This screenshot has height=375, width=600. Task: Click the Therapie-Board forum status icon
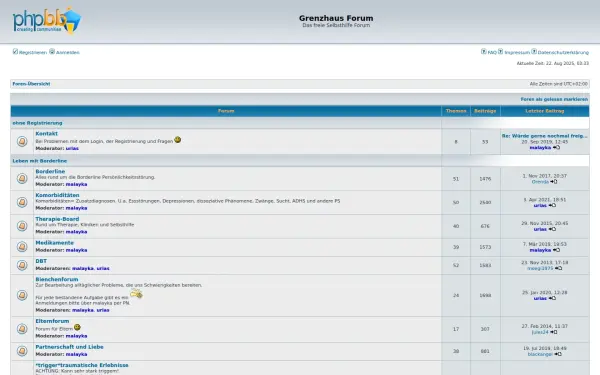tap(22, 226)
